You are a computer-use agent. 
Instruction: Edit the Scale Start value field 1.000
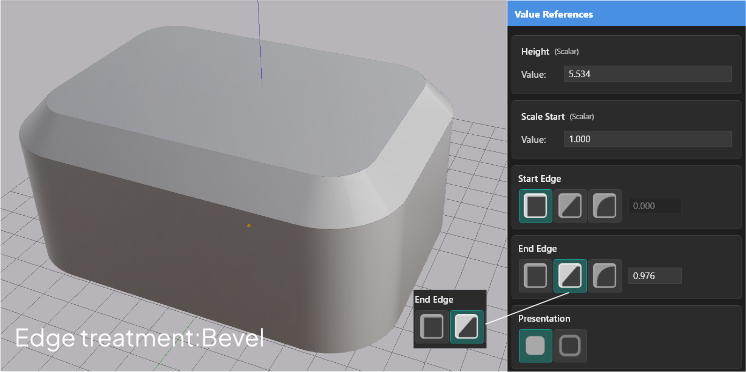pos(648,139)
